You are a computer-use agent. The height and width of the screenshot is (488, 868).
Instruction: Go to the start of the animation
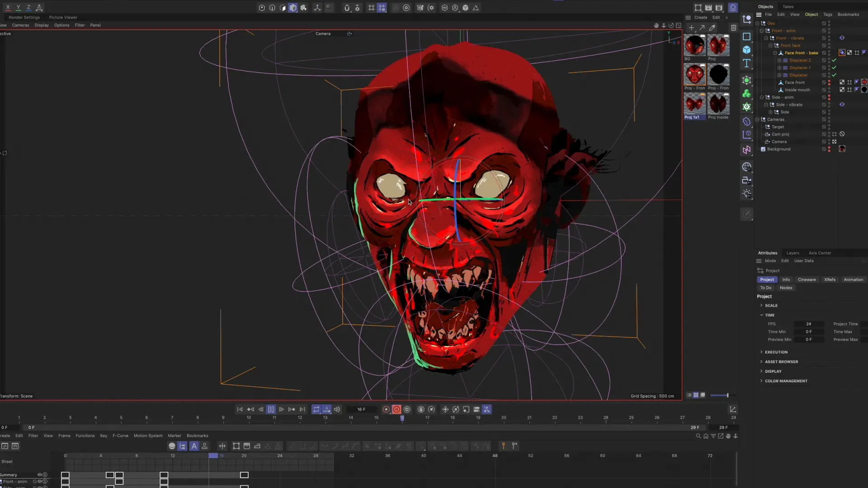point(240,409)
